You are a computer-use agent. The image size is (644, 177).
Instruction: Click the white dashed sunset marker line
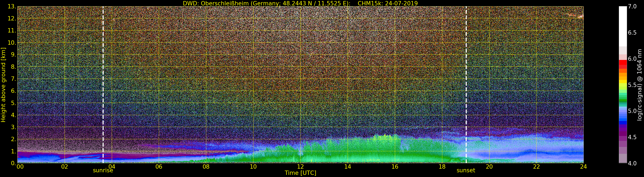click(466, 85)
